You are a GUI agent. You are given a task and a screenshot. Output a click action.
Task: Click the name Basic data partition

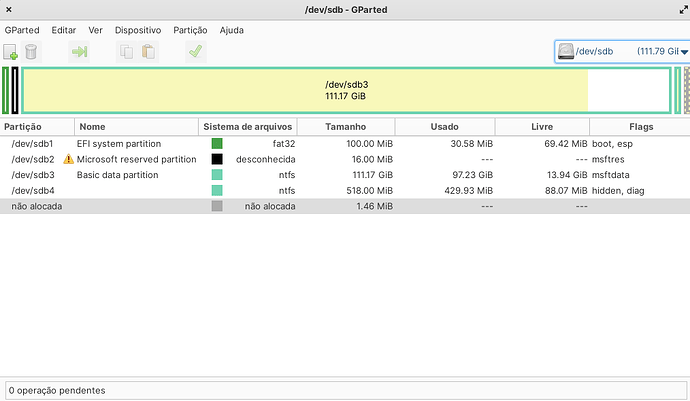[x=117, y=175]
